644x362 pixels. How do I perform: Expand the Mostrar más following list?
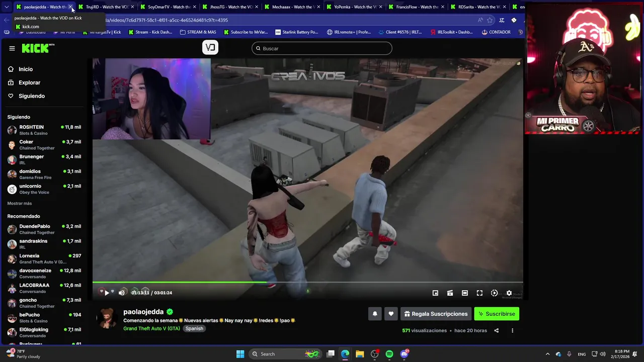[20, 204]
